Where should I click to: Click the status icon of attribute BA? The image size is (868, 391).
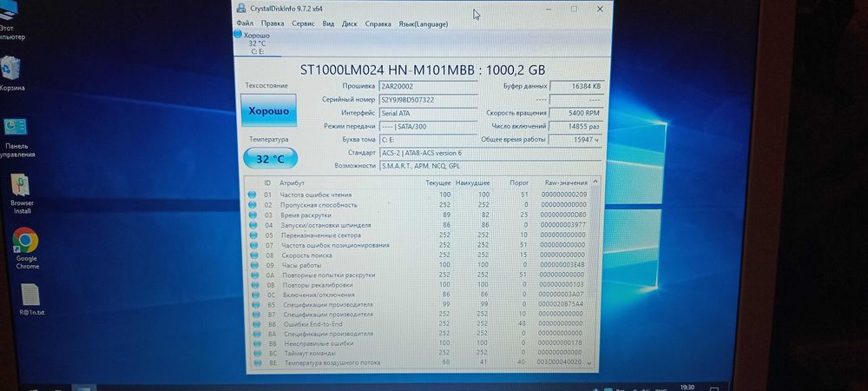click(x=258, y=334)
